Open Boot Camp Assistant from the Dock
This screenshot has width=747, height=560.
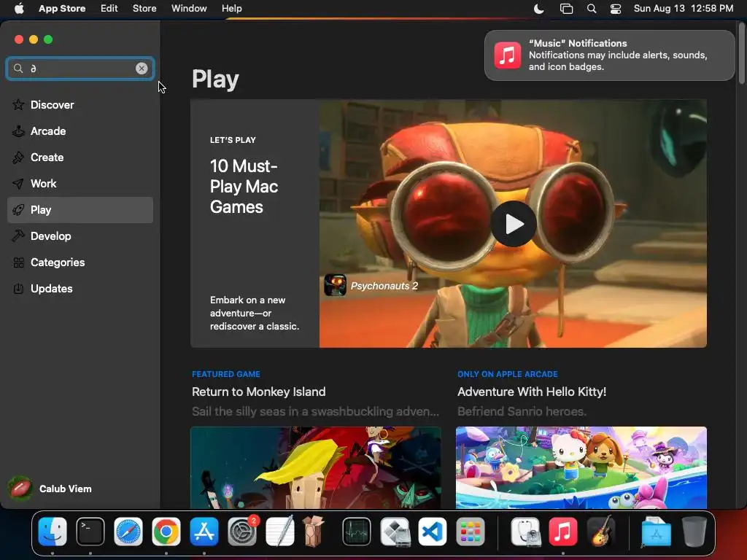coord(395,532)
